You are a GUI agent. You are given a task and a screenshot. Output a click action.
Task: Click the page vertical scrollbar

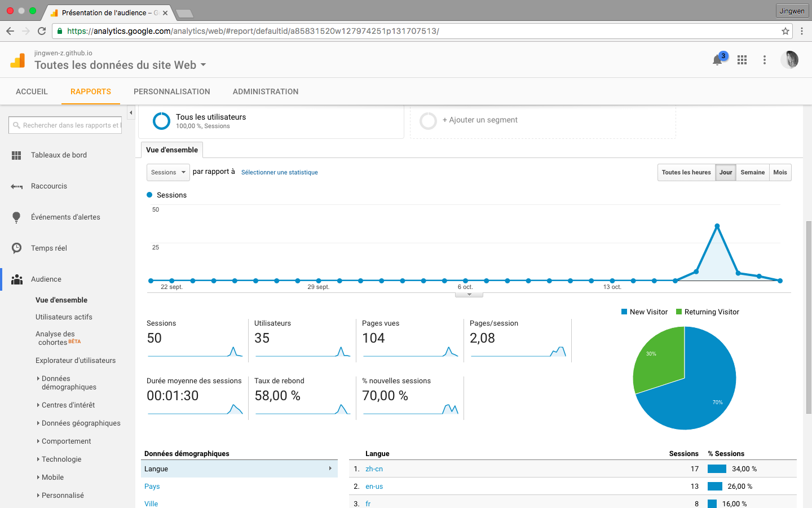pyautogui.click(x=809, y=316)
